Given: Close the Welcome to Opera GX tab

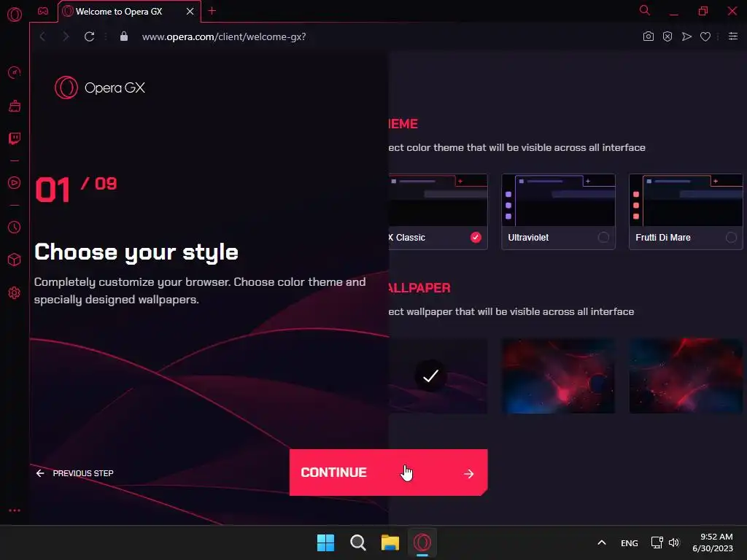Looking at the screenshot, I should coord(190,12).
